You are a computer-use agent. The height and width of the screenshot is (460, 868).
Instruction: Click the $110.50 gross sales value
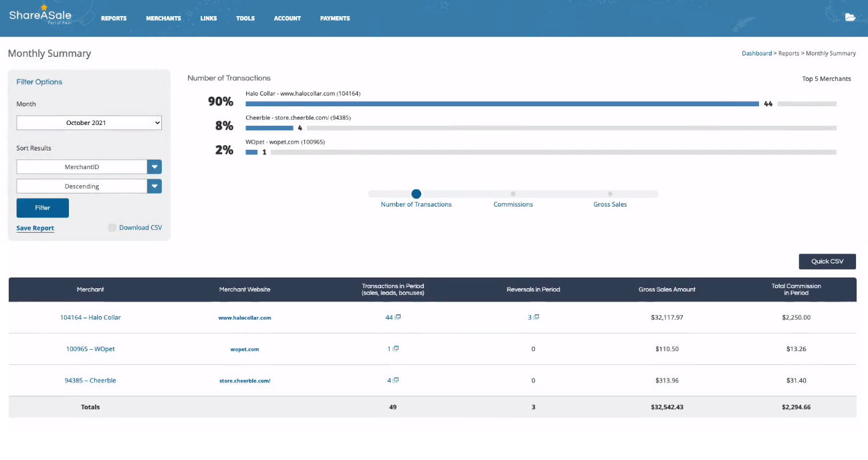tap(667, 349)
